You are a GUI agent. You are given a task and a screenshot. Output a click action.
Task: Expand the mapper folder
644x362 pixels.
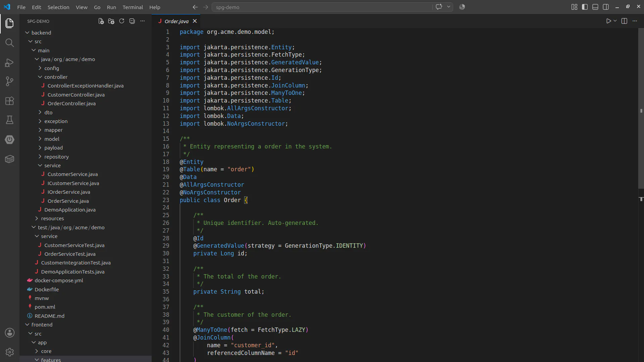click(x=86, y=130)
